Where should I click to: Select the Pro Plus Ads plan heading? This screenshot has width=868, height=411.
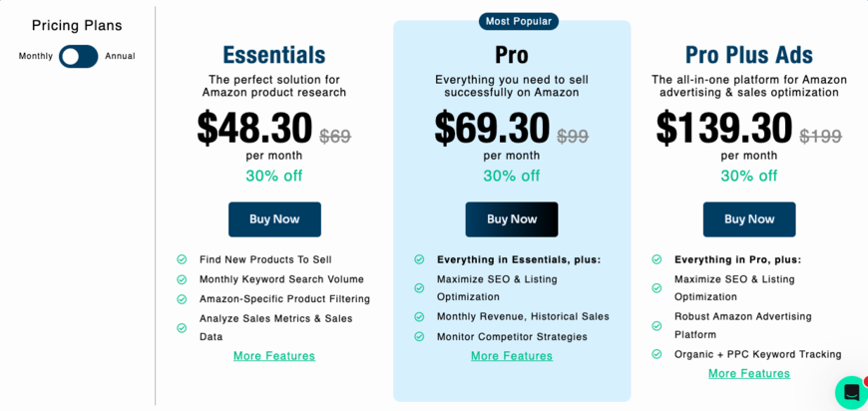pyautogui.click(x=749, y=55)
